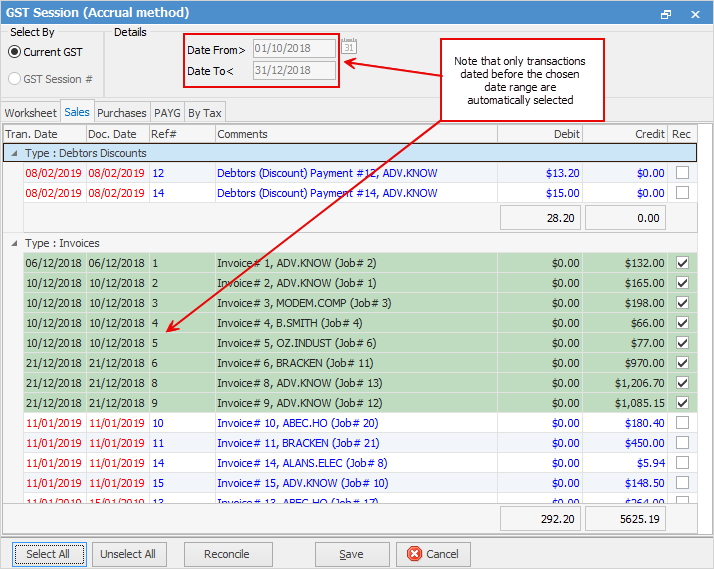Switch to the Worksheet tab
Image resolution: width=714 pixels, height=569 pixels.
[31, 112]
